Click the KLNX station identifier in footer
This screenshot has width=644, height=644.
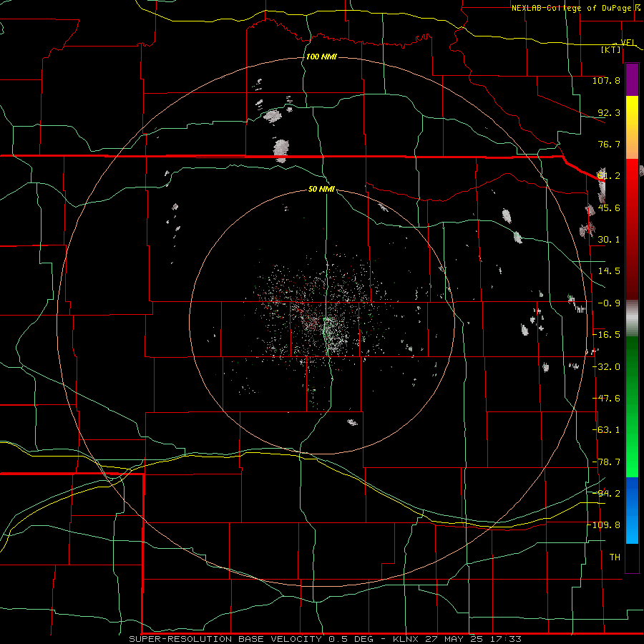coord(407,639)
